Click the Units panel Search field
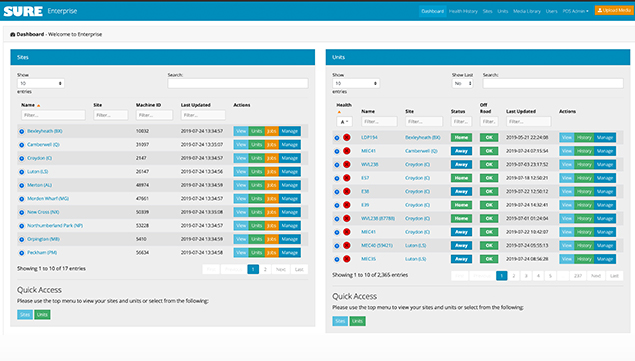The height and width of the screenshot is (361, 635). coord(553,83)
